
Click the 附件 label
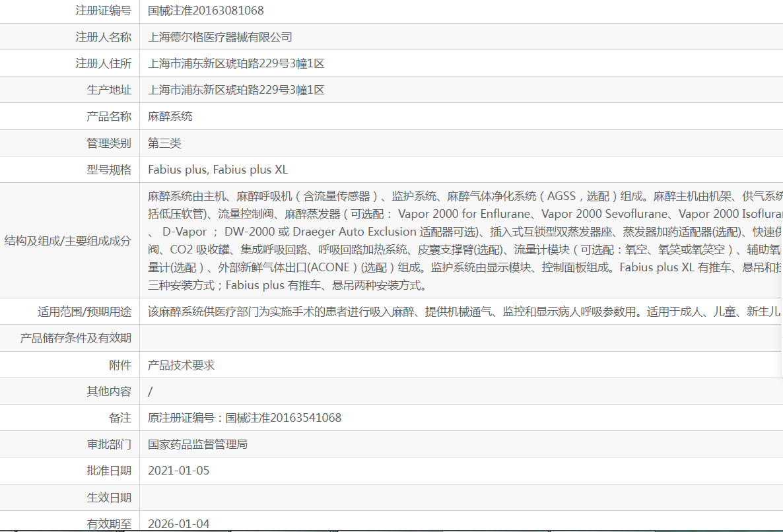click(120, 365)
